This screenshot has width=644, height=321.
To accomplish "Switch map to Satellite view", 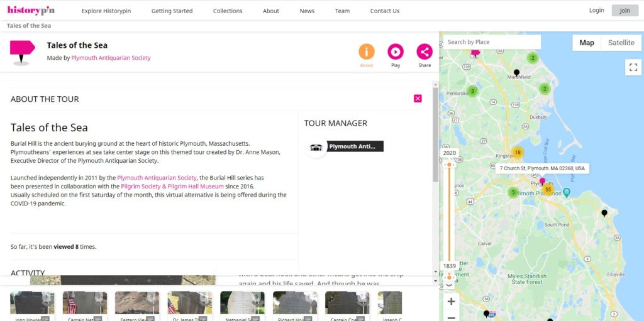I will [x=621, y=43].
